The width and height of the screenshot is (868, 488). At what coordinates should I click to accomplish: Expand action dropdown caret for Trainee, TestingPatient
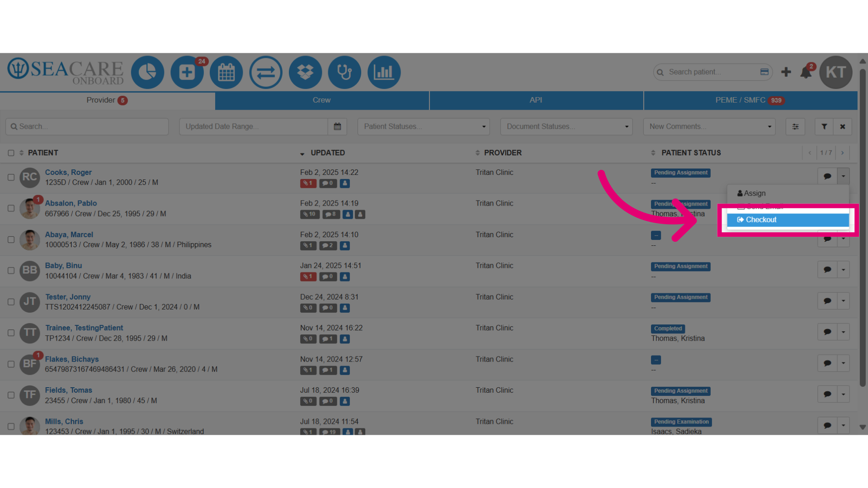coord(843,332)
